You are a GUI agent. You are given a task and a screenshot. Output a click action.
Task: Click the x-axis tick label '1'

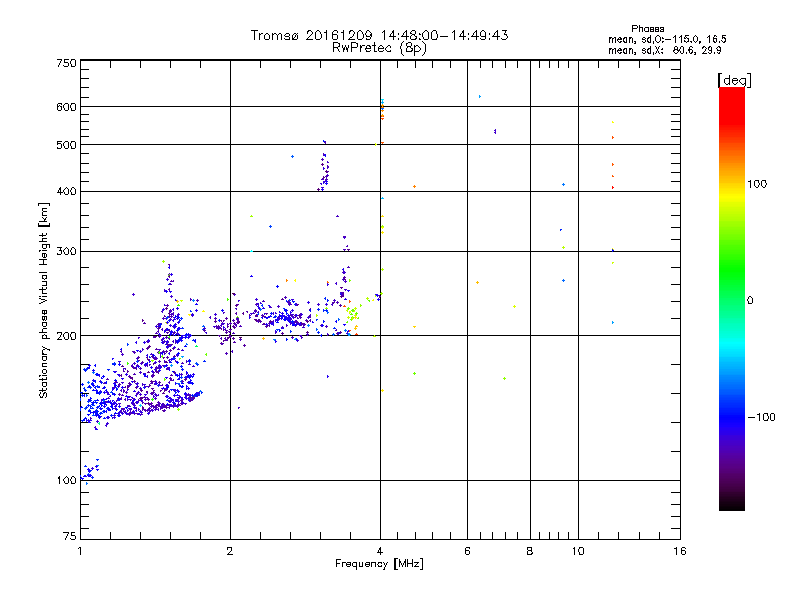click(80, 551)
